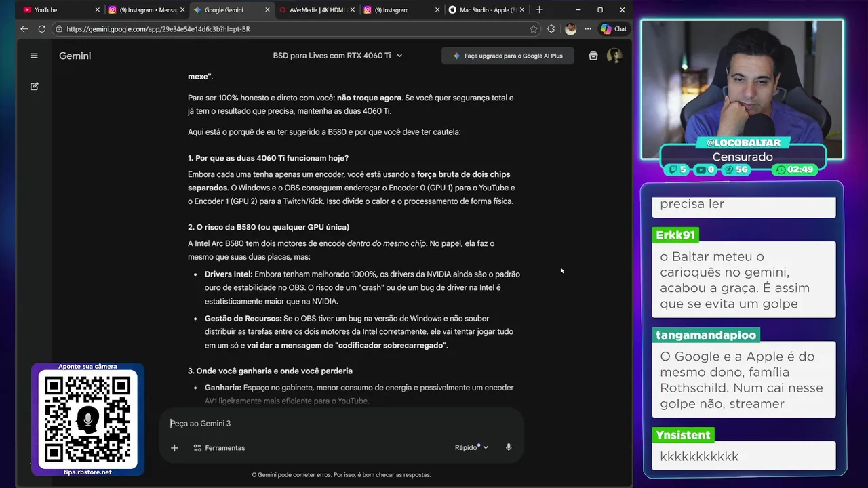
Task: Open the browser profile avatar
Action: pos(570,29)
